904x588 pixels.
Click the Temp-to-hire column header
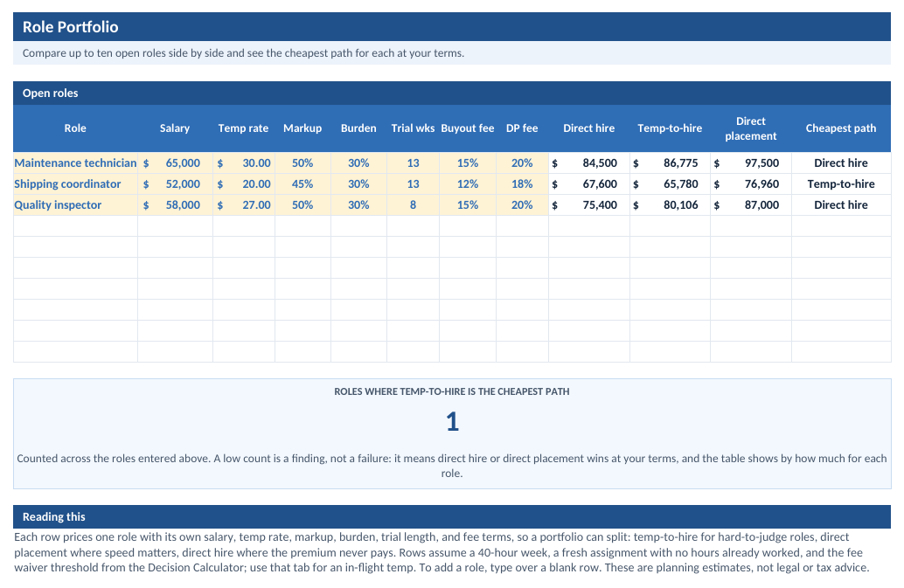(670, 128)
